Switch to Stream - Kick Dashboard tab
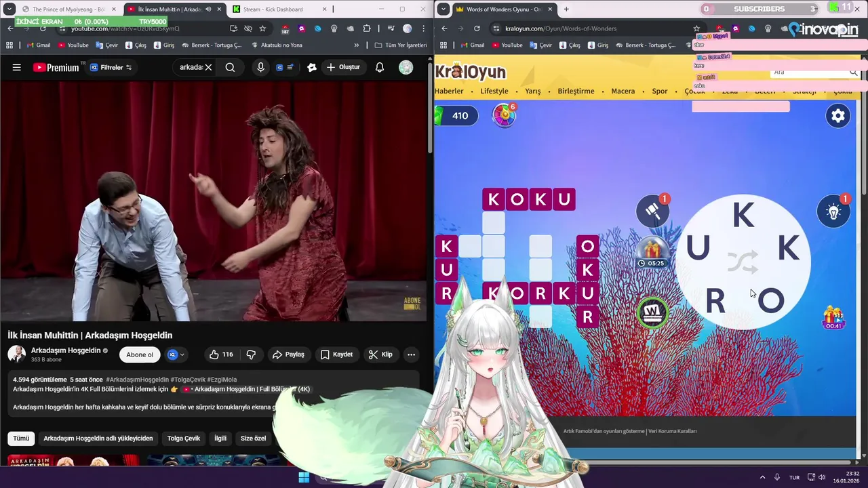The height and width of the screenshot is (488, 868). coord(279,9)
